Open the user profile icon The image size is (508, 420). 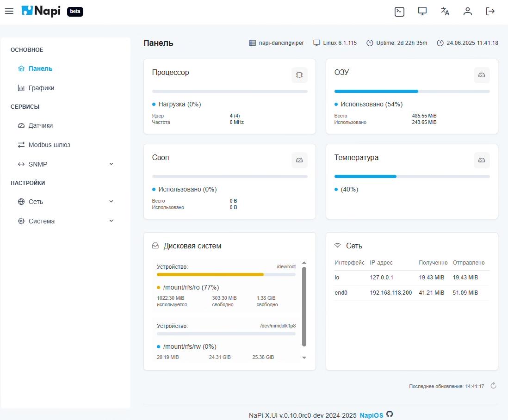click(x=467, y=12)
